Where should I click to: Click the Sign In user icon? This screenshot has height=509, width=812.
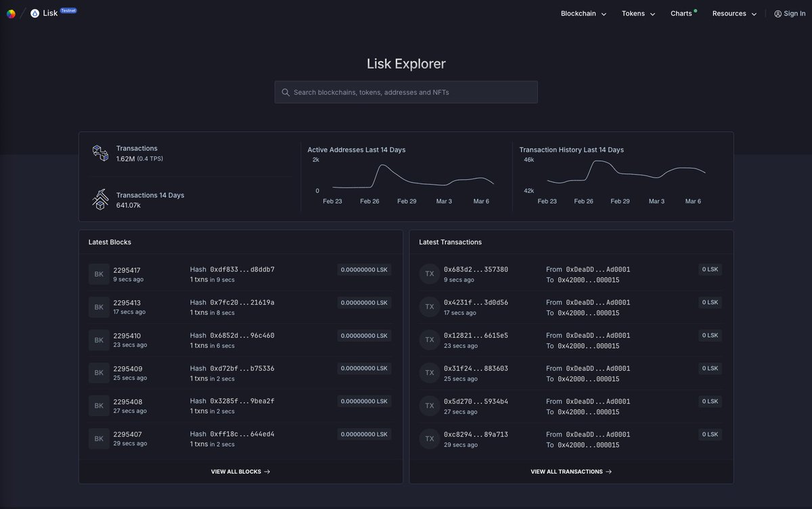pyautogui.click(x=778, y=14)
